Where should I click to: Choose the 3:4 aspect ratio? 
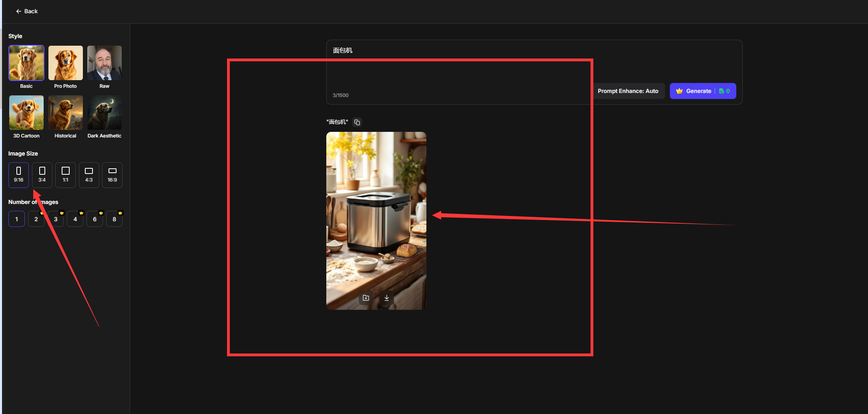click(42, 175)
